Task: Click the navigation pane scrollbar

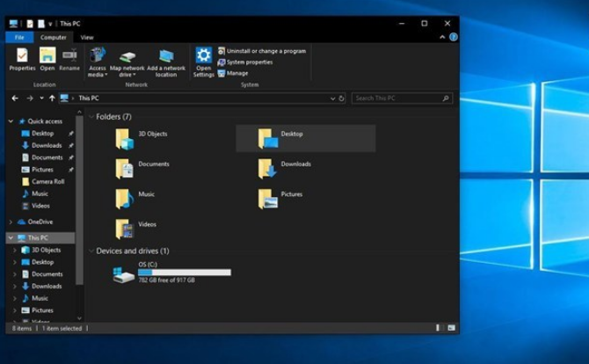Action: click(x=79, y=201)
